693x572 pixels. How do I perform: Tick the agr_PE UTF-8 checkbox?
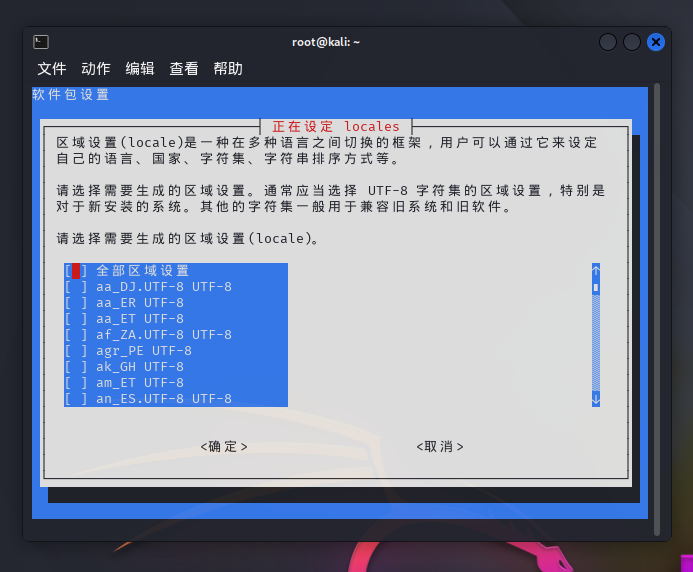[x=76, y=351]
